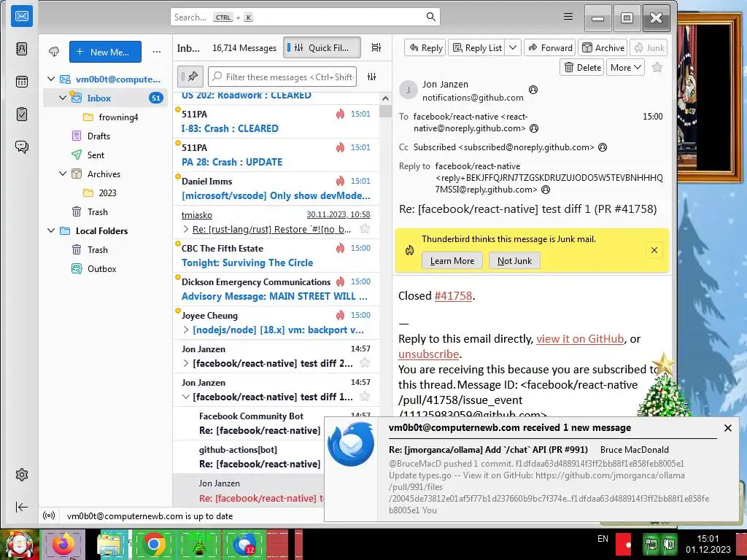The width and height of the screenshot is (747, 560).
Task: Follow the view it on GitHub link
Action: pyautogui.click(x=580, y=338)
